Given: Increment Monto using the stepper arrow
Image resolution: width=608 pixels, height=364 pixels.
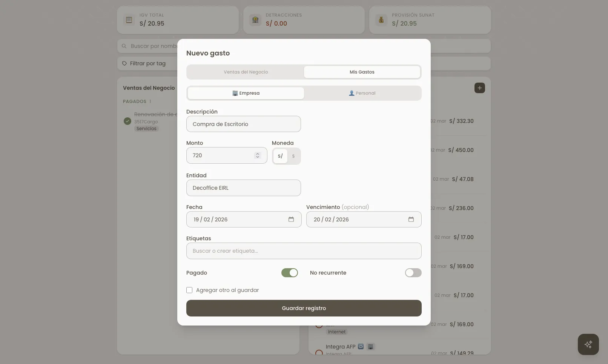Looking at the screenshot, I should click(258, 153).
